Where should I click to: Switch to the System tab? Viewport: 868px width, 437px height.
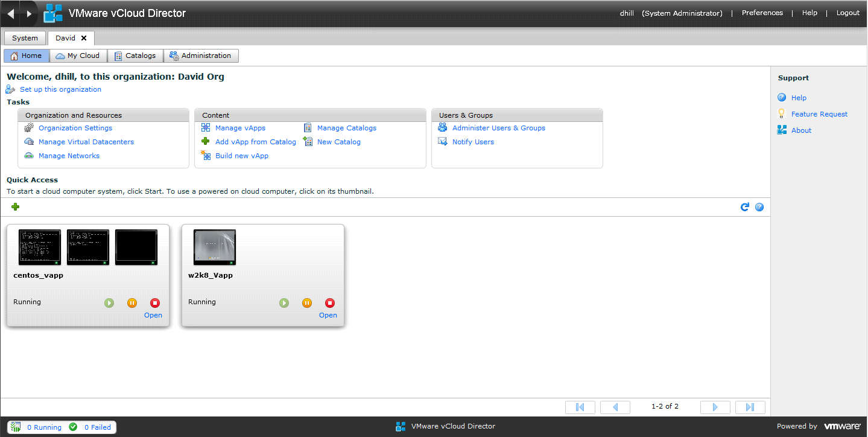click(25, 38)
